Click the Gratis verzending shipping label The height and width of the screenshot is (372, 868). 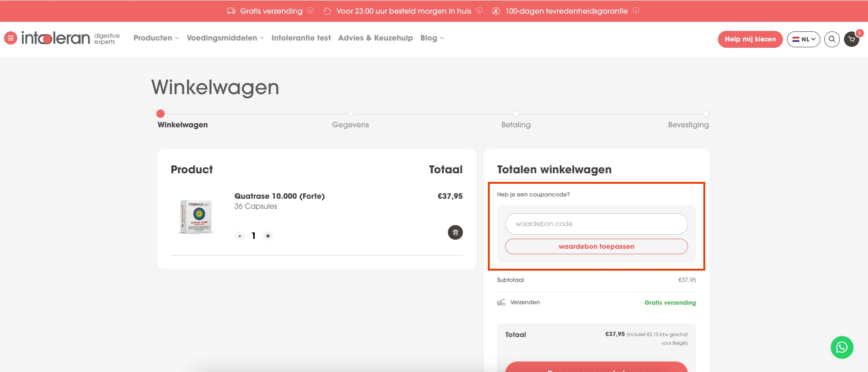coord(670,303)
